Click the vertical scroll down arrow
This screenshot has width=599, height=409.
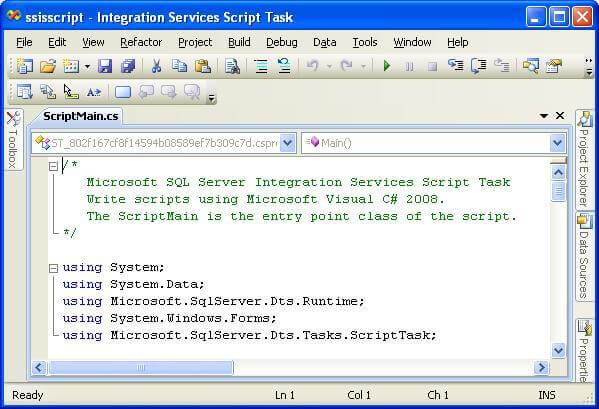coord(558,350)
